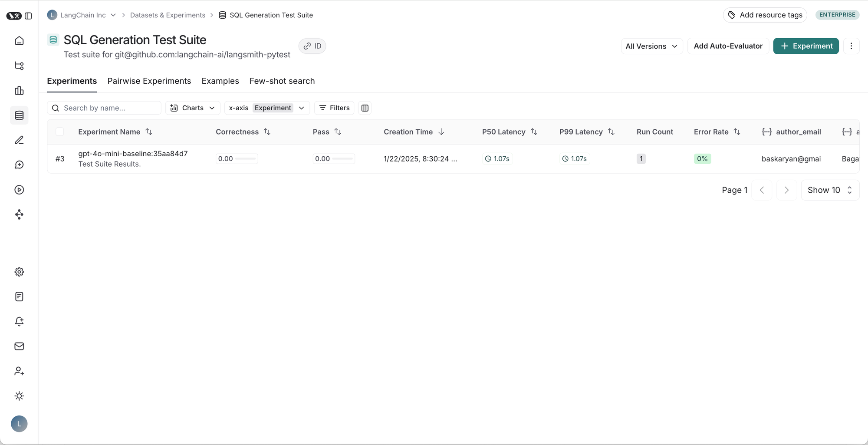Open Datasets & Experiments database sidebar icon
Image resolution: width=868 pixels, height=445 pixels.
coord(19,115)
